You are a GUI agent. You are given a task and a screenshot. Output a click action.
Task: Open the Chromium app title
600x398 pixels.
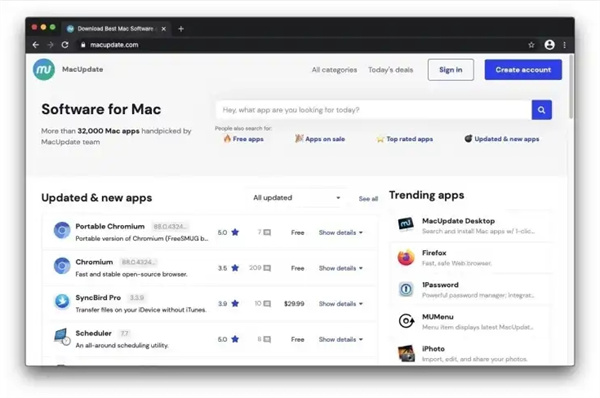tap(94, 262)
